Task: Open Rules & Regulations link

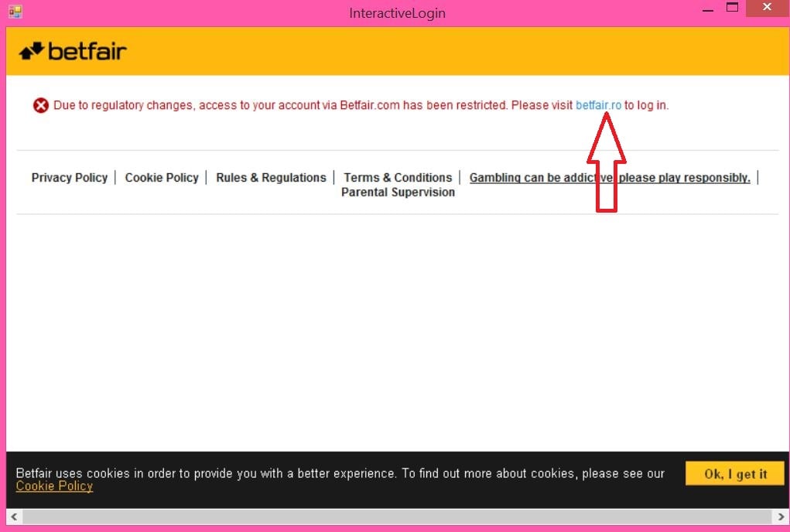Action: [271, 178]
